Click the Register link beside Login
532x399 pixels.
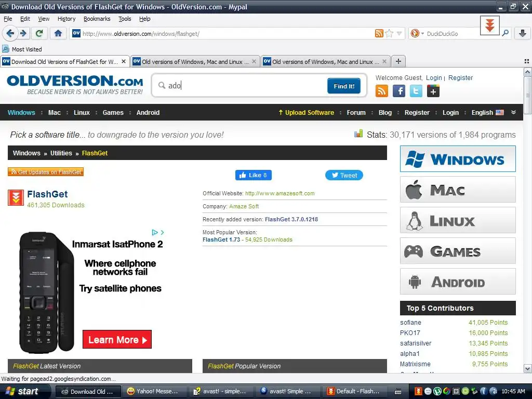pos(460,78)
